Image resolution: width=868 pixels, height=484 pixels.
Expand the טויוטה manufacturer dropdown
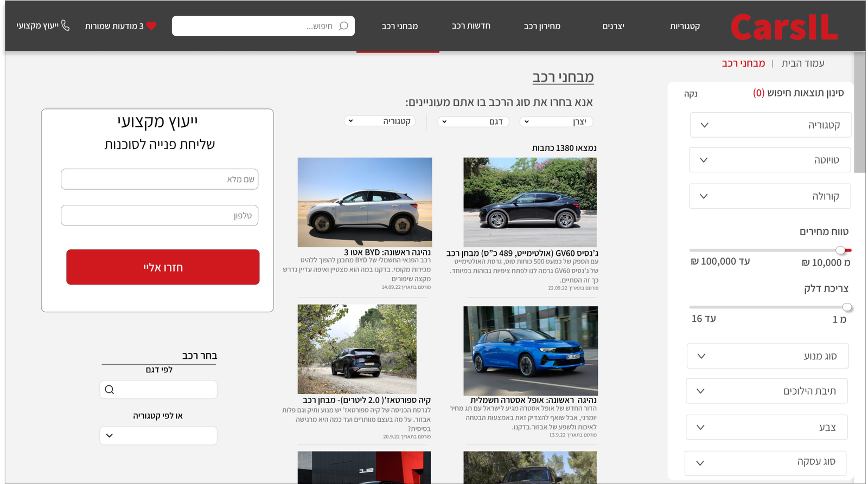(770, 160)
